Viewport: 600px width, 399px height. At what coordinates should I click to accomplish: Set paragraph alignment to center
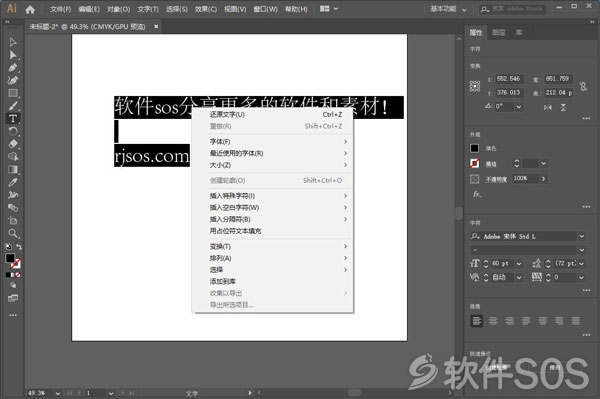point(493,321)
